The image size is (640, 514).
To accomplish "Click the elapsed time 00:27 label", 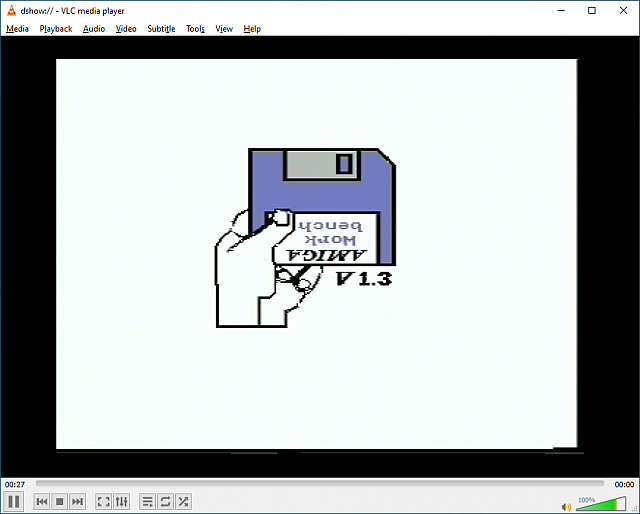I will point(15,485).
